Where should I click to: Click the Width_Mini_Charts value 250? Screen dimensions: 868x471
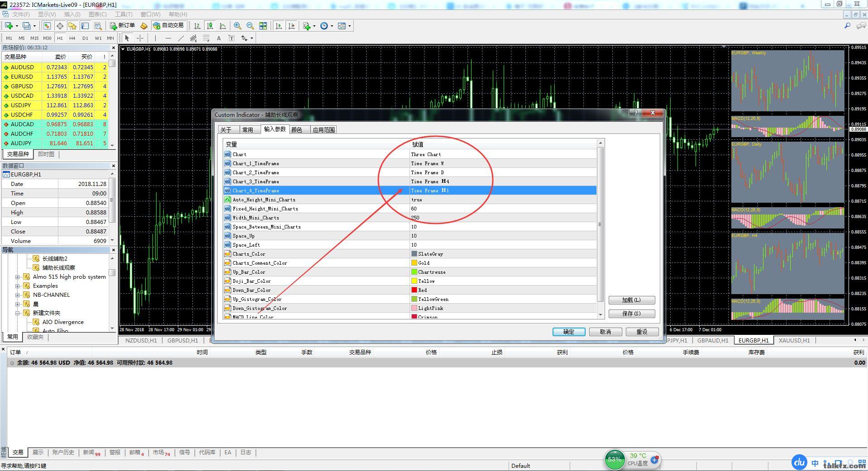pos(415,218)
